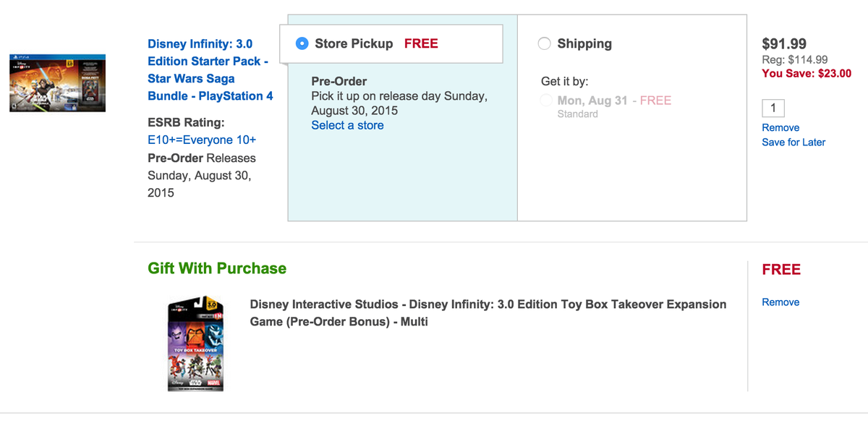This screenshot has width=868, height=434.
Task: Click the $91.99 price
Action: [x=784, y=43]
